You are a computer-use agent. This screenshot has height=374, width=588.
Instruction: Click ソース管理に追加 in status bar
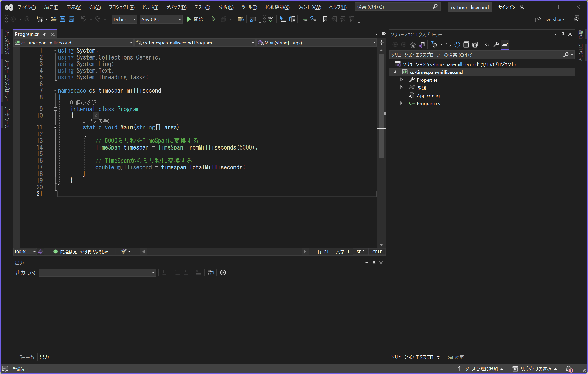pos(481,369)
